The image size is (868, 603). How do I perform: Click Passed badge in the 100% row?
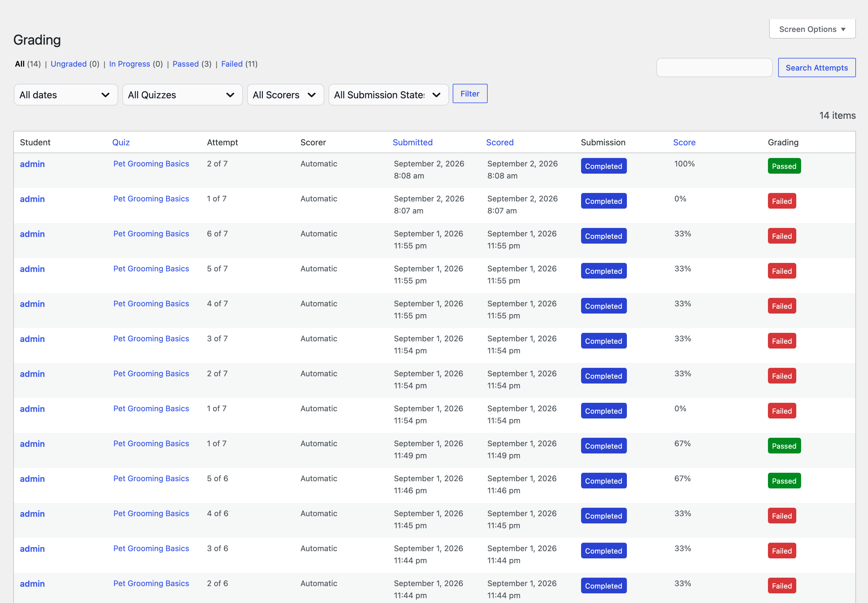[784, 166]
